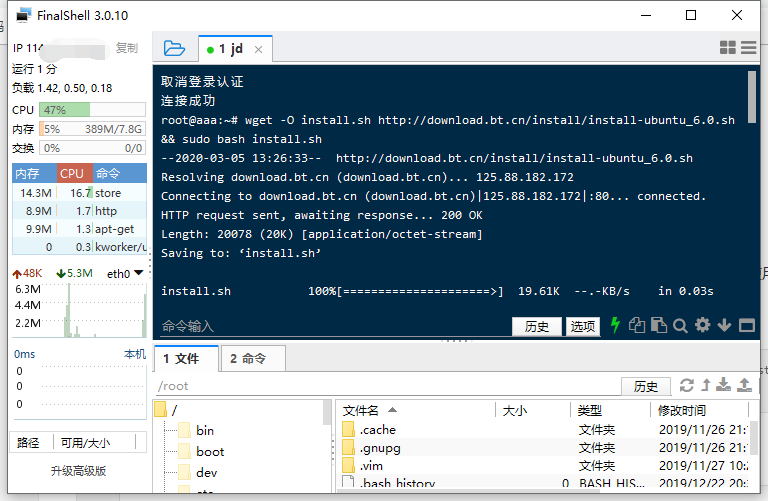Viewport: 768px width, 501px height.
Task: Click the paste clipboard icon in terminal toolbar
Action: point(659,325)
